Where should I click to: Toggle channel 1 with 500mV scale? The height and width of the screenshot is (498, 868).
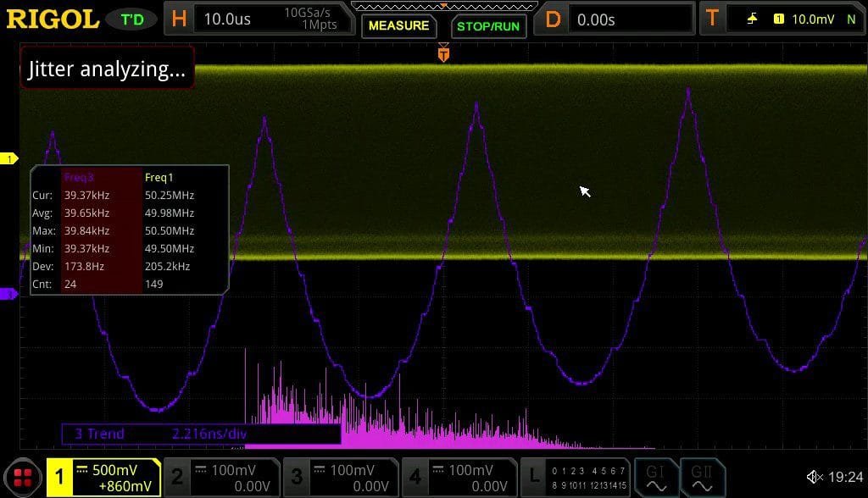pos(104,477)
